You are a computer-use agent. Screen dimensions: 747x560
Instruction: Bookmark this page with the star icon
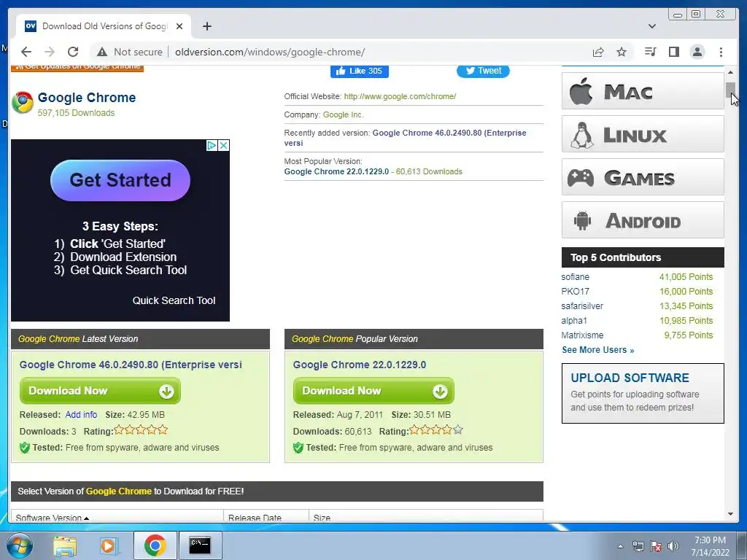tap(622, 52)
